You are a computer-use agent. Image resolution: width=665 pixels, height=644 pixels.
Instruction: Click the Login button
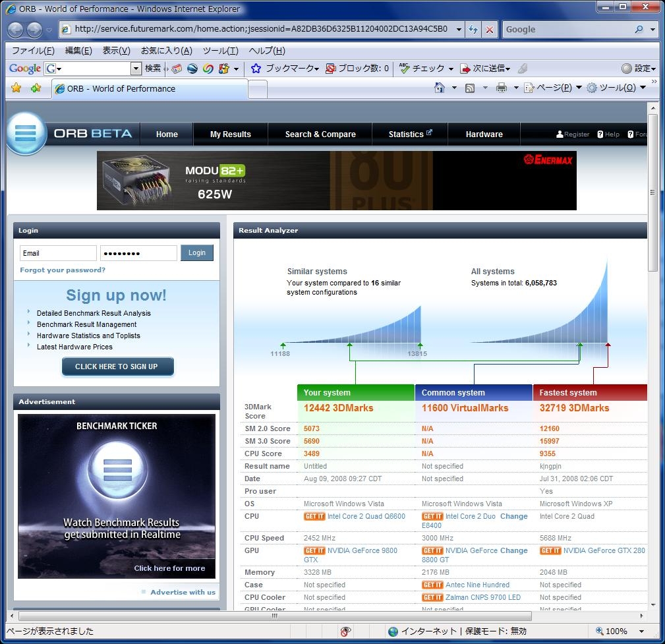197,253
